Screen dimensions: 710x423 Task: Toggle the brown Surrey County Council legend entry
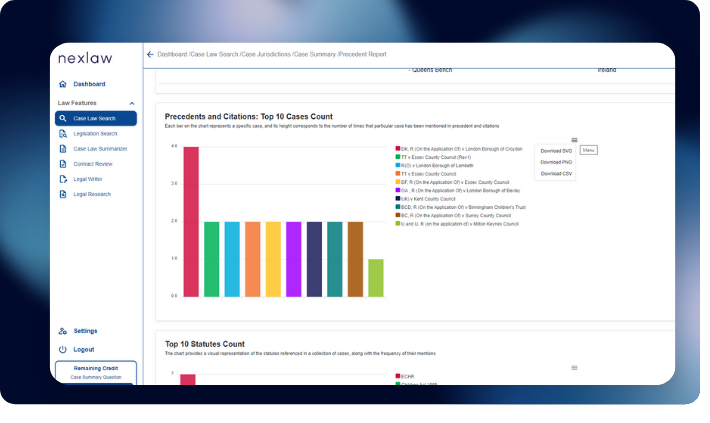(453, 216)
